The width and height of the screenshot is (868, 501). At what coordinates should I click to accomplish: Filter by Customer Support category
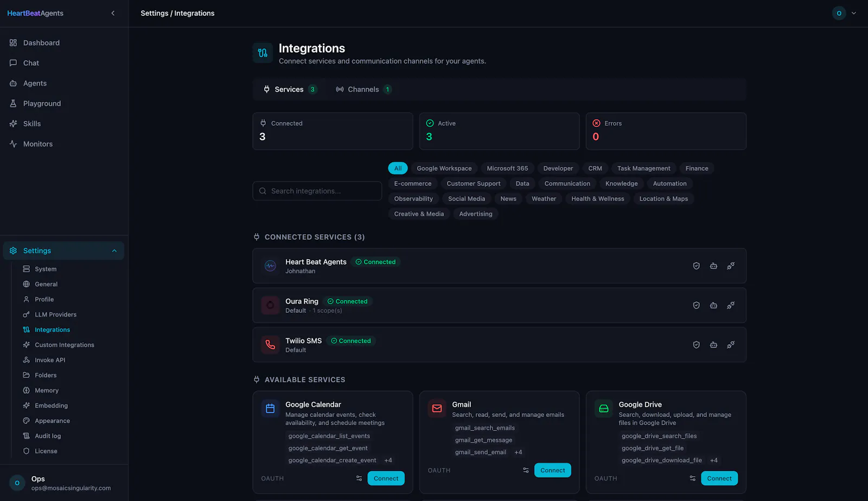(474, 183)
